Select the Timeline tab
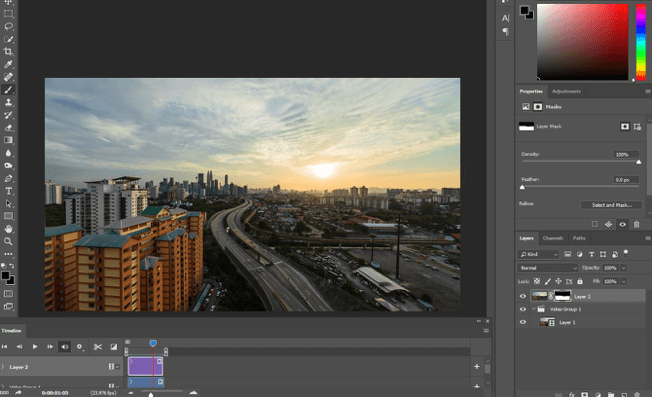Screen dimensions: 652x397 11,331
